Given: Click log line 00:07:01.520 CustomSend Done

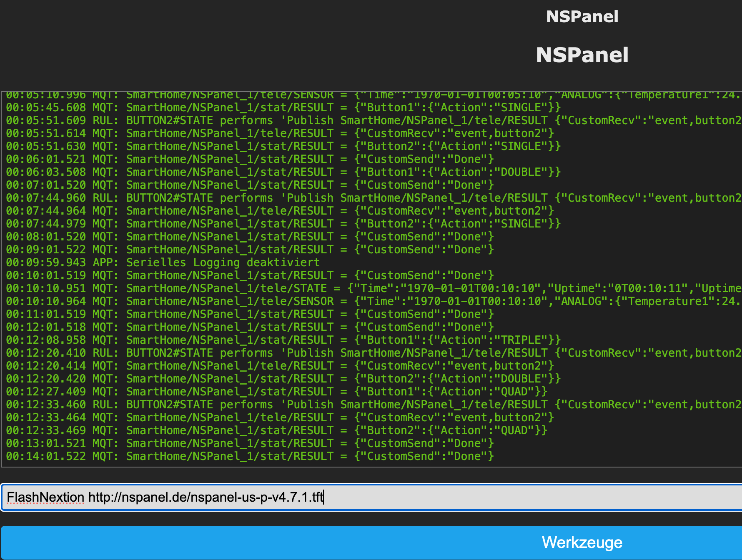Looking at the screenshot, I should (x=250, y=185).
